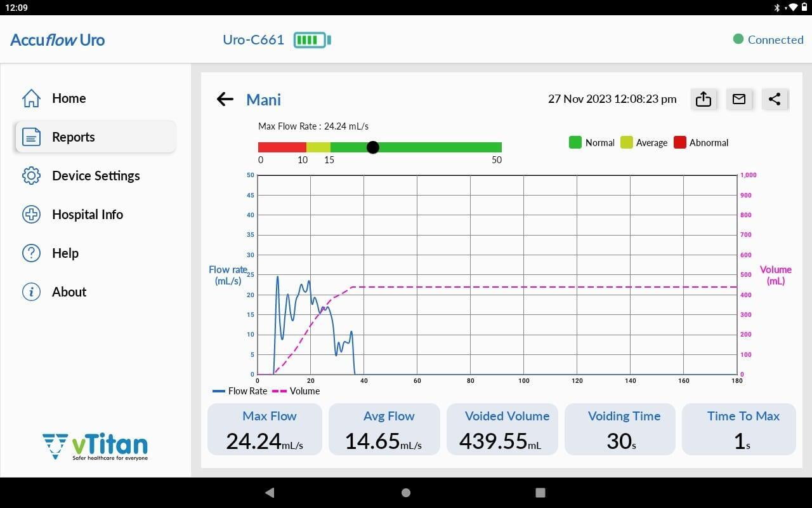This screenshot has height=508, width=812.
Task: Email the report via envelope icon
Action: pos(739,99)
